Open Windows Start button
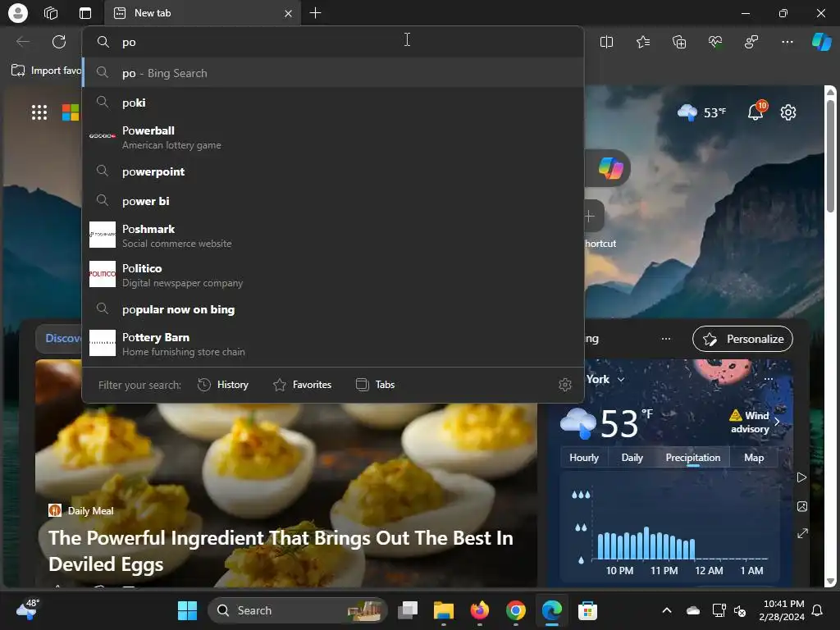 [188, 610]
